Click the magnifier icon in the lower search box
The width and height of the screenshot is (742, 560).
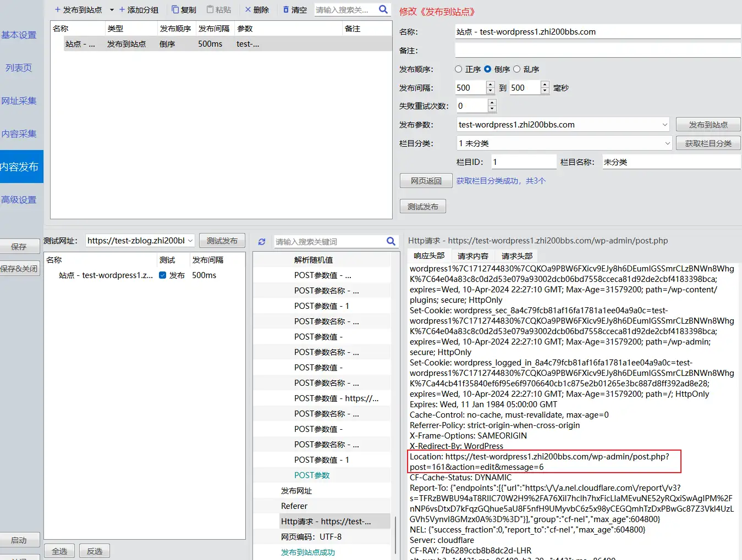click(391, 241)
